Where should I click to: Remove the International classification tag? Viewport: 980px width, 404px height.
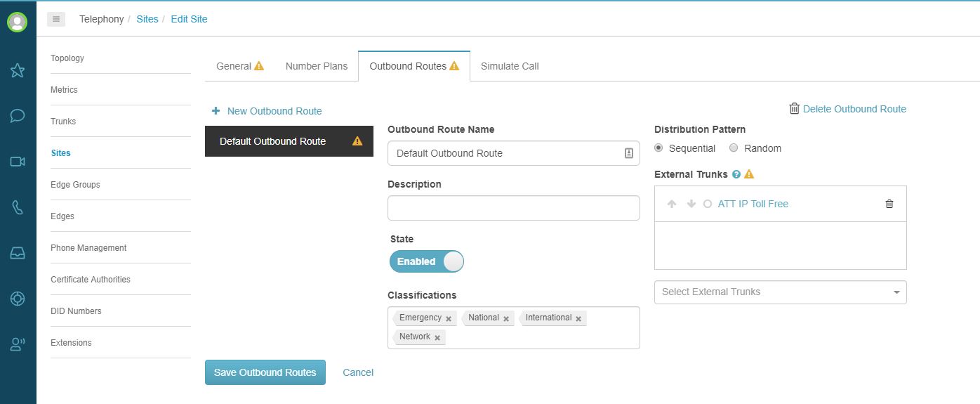(578, 319)
